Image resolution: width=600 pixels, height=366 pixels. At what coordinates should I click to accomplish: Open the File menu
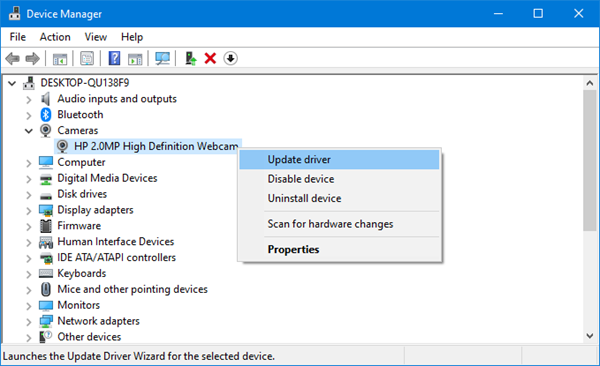coord(18,37)
